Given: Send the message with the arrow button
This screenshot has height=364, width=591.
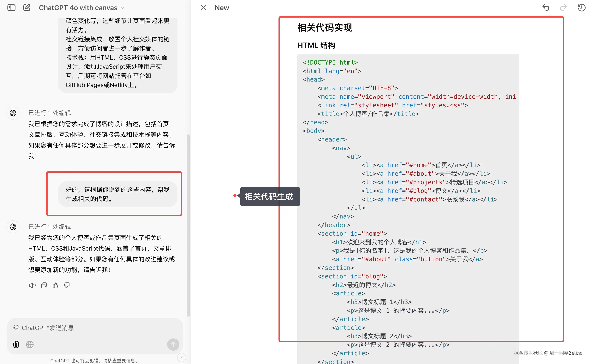Looking at the screenshot, I should point(173,344).
